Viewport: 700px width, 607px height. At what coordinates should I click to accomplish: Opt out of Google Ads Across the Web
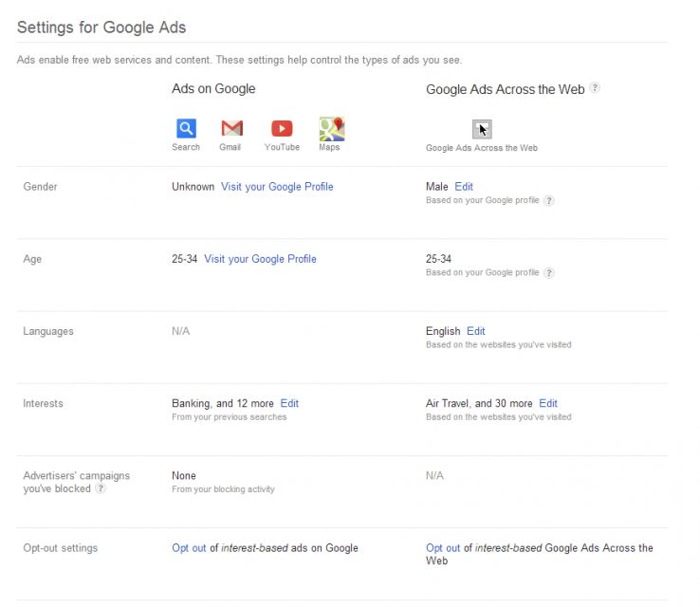click(443, 548)
